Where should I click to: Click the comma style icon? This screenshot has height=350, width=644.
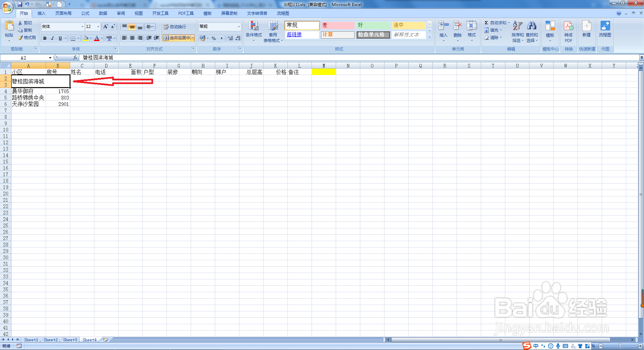coord(222,38)
